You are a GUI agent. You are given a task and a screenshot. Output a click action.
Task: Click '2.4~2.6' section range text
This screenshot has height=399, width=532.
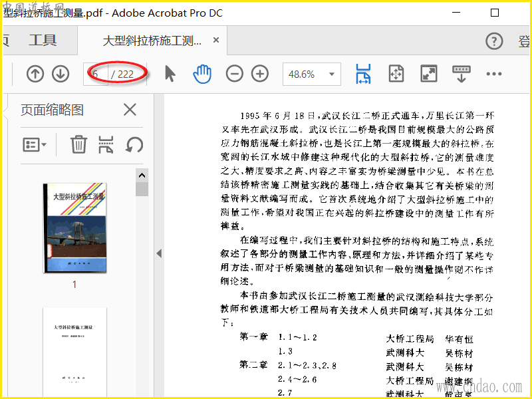[x=297, y=379]
